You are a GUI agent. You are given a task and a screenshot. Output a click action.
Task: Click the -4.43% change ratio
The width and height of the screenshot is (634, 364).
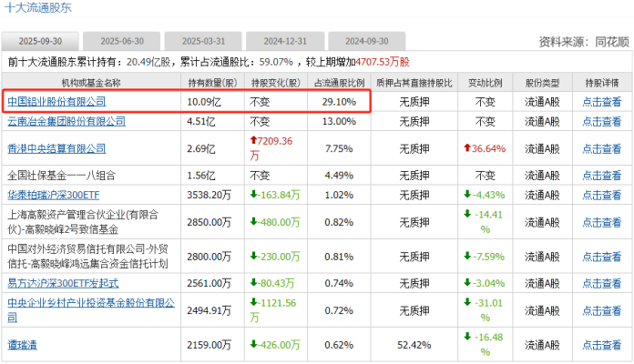(x=485, y=195)
